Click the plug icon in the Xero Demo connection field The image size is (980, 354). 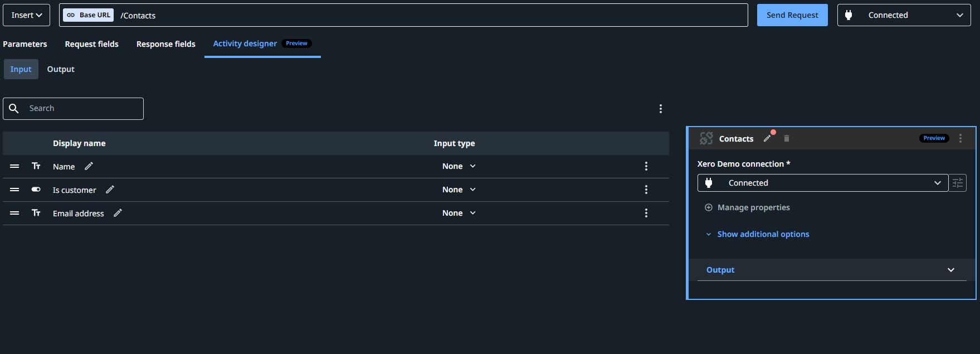[x=709, y=183]
